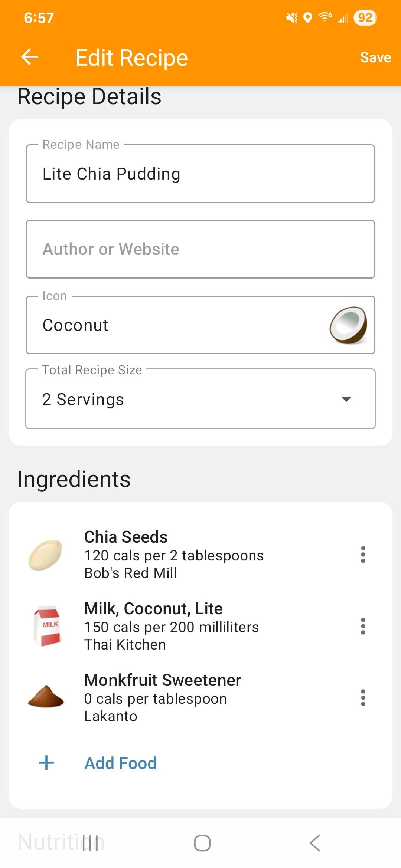Save the recipe

point(375,57)
